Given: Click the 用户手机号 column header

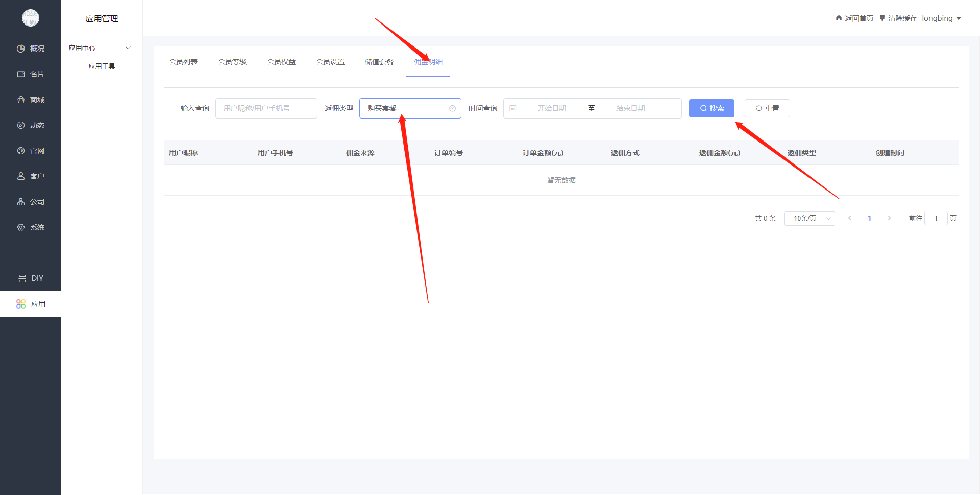Looking at the screenshot, I should tap(275, 153).
